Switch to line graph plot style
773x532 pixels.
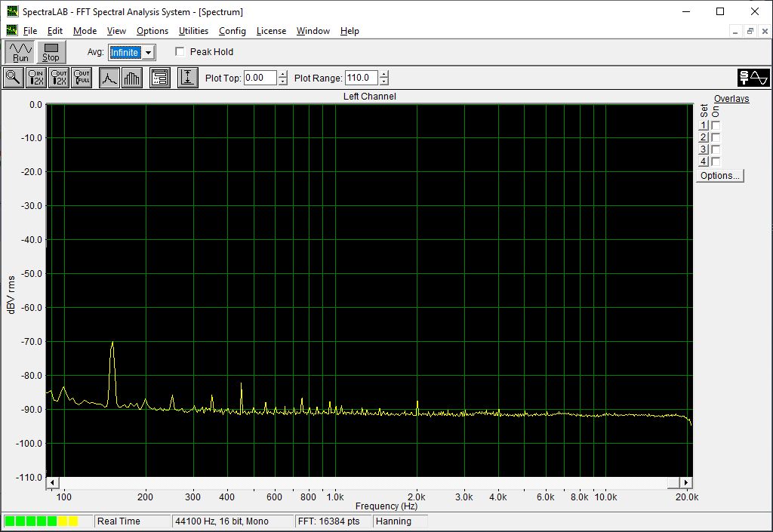coord(109,78)
